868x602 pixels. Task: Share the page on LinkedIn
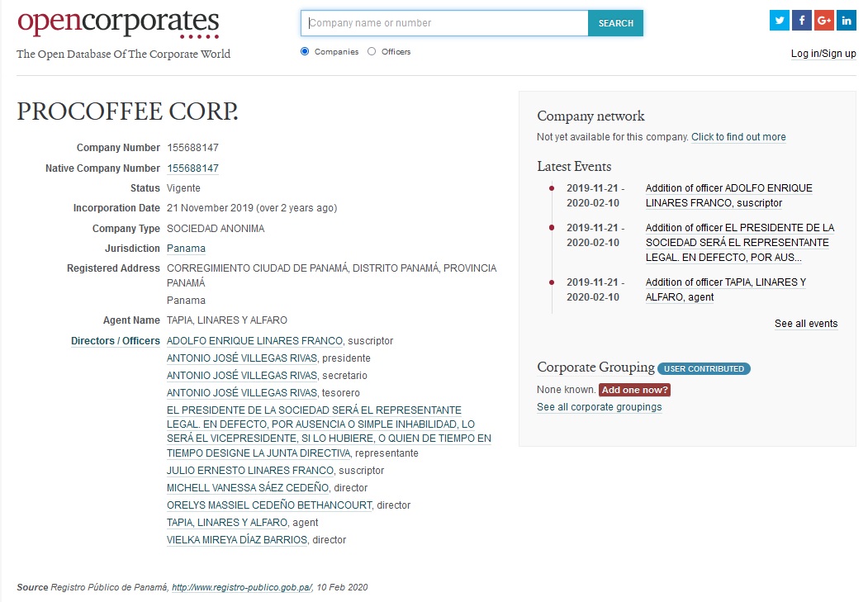click(847, 21)
